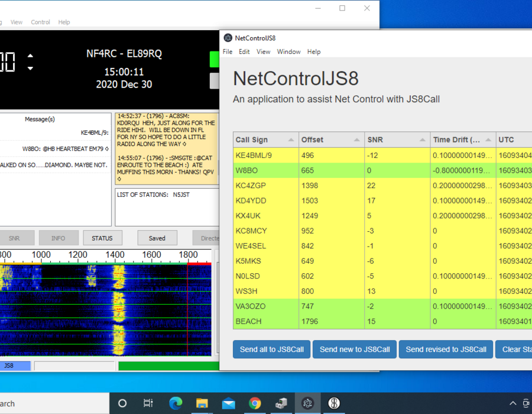Viewport: 532px width, 414px height.
Task: Click the UTC column header
Action: 514,140
